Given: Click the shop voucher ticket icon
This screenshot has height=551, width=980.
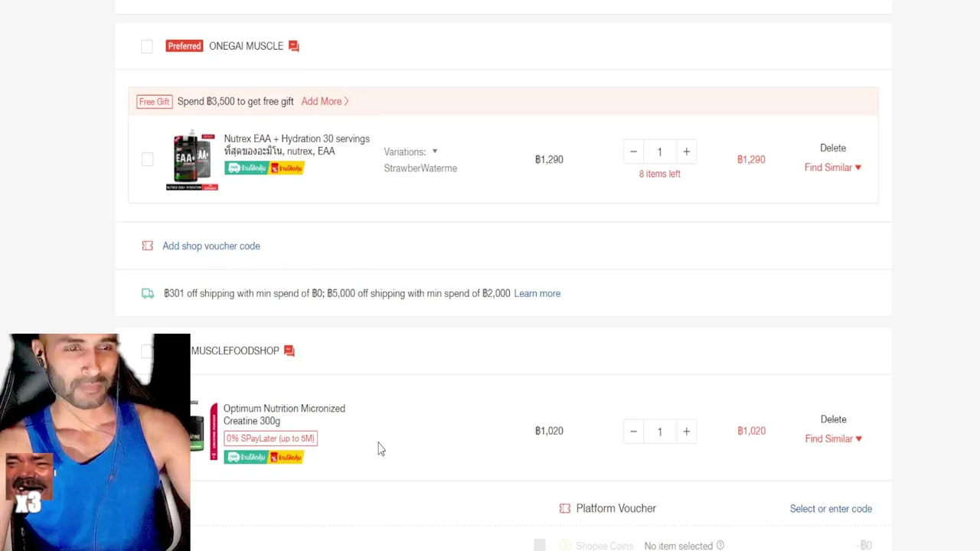Looking at the screenshot, I should (148, 246).
